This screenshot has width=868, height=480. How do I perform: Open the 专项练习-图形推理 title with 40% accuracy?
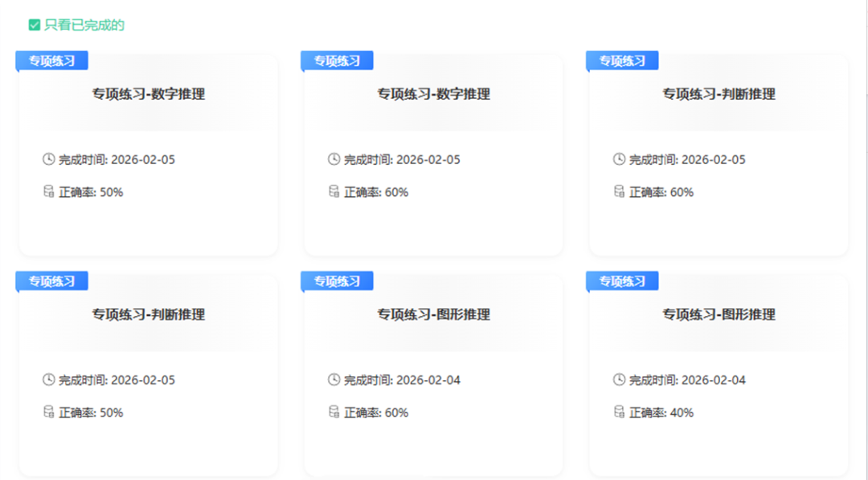(719, 314)
